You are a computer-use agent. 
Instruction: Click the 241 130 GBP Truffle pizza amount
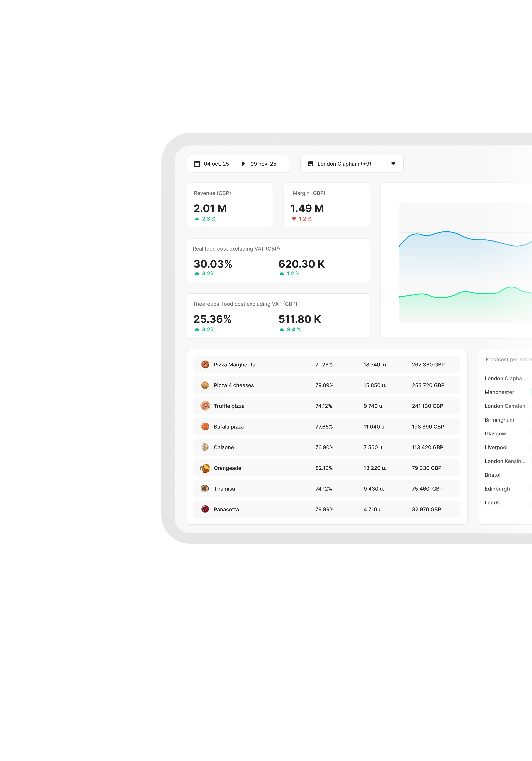click(x=427, y=406)
